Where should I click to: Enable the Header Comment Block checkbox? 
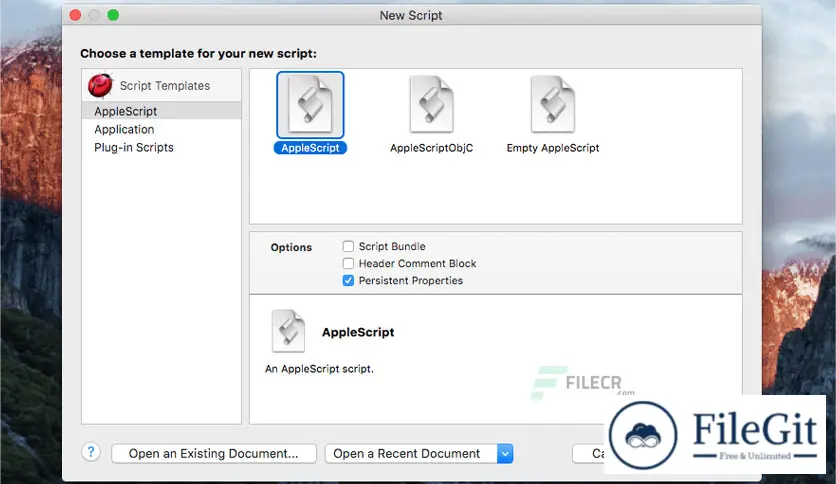[x=348, y=263]
